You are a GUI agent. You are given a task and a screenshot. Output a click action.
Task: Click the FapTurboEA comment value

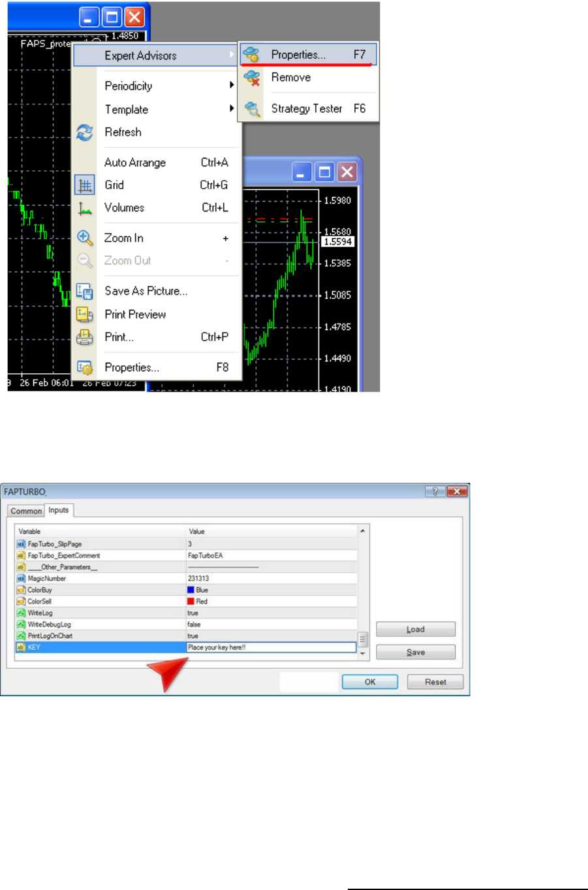click(205, 556)
